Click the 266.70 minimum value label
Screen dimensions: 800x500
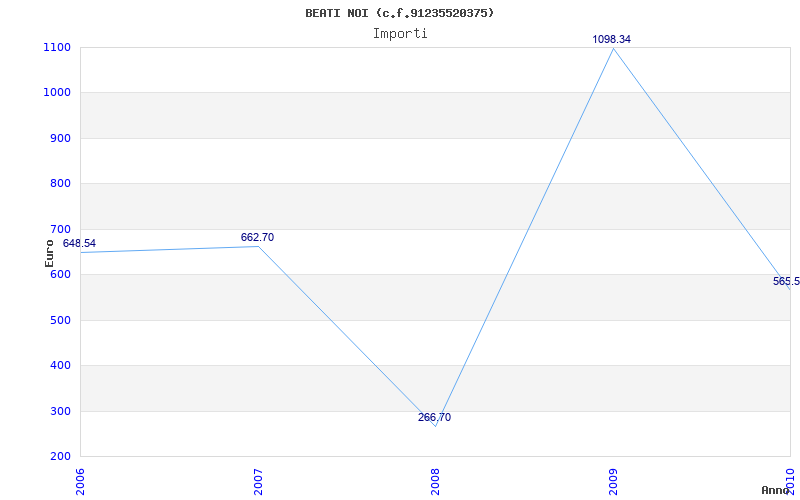[x=434, y=417]
